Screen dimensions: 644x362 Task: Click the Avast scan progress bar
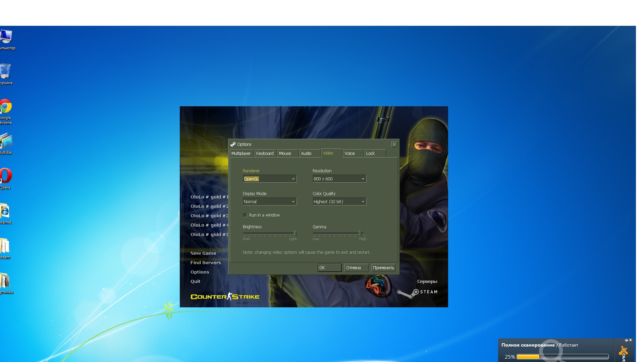tap(562, 357)
